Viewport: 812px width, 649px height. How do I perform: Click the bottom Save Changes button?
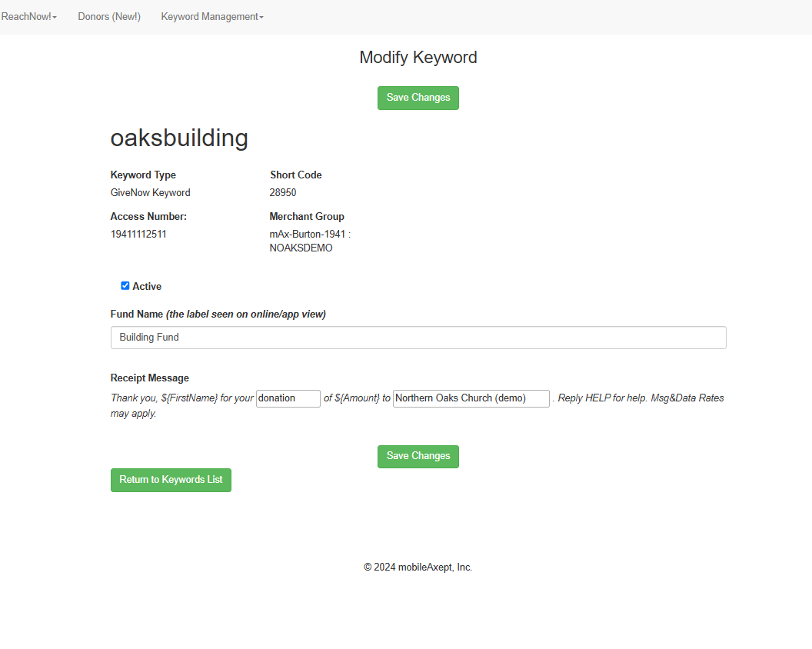point(418,456)
